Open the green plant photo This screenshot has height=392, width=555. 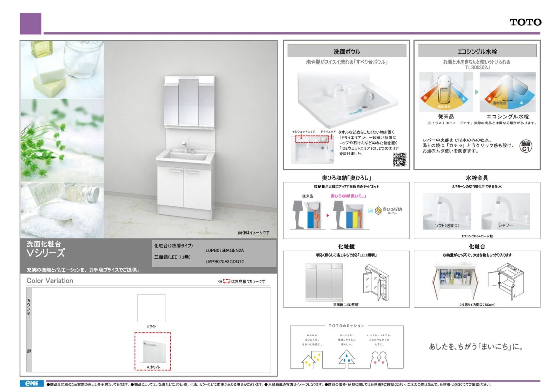[62, 140]
